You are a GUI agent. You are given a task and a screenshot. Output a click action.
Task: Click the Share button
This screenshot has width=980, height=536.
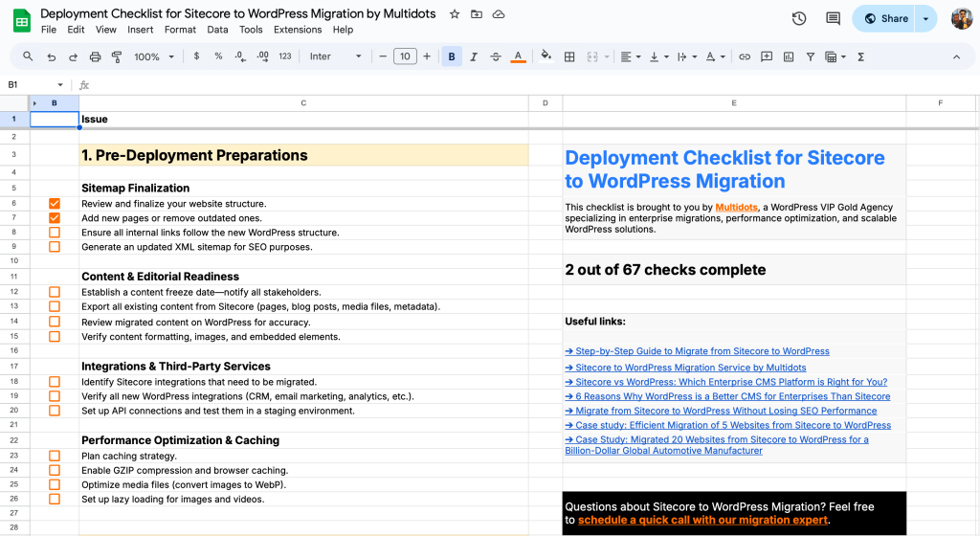coord(883,19)
